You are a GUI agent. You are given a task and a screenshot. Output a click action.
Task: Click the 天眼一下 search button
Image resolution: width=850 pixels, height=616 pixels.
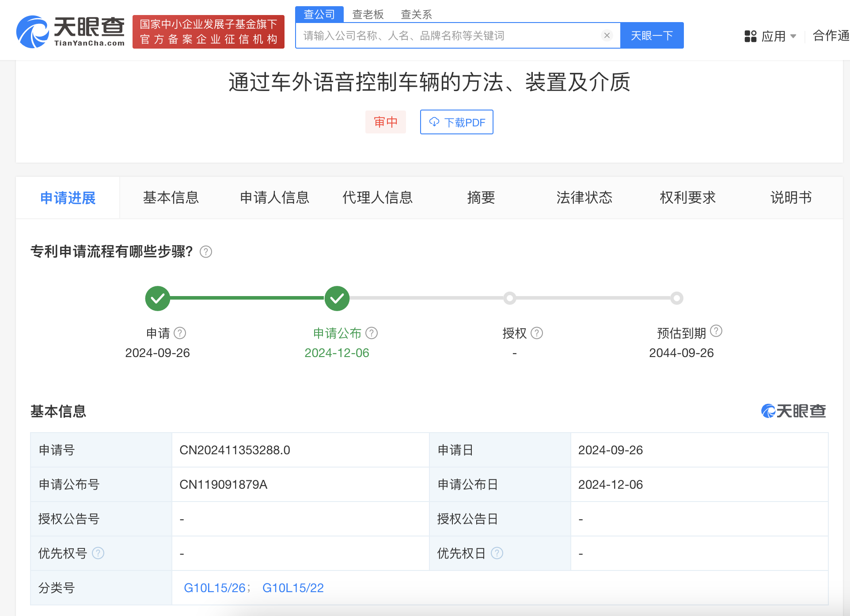coord(652,35)
